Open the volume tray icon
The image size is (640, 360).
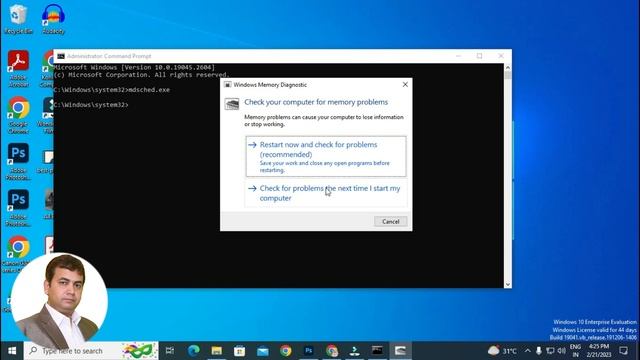point(562,351)
